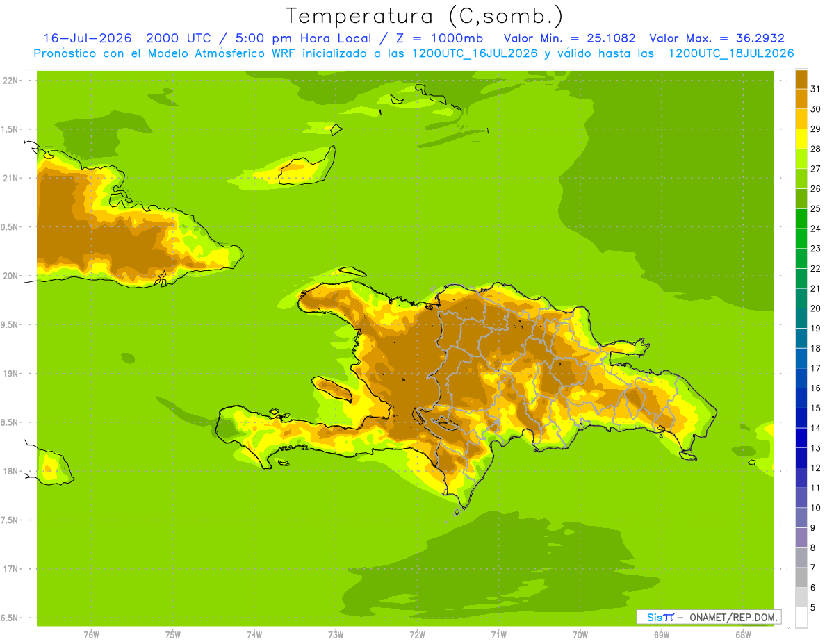This screenshot has height=644, width=834.
Task: Click blue swatch between 15 and 16
Action: pos(801,398)
